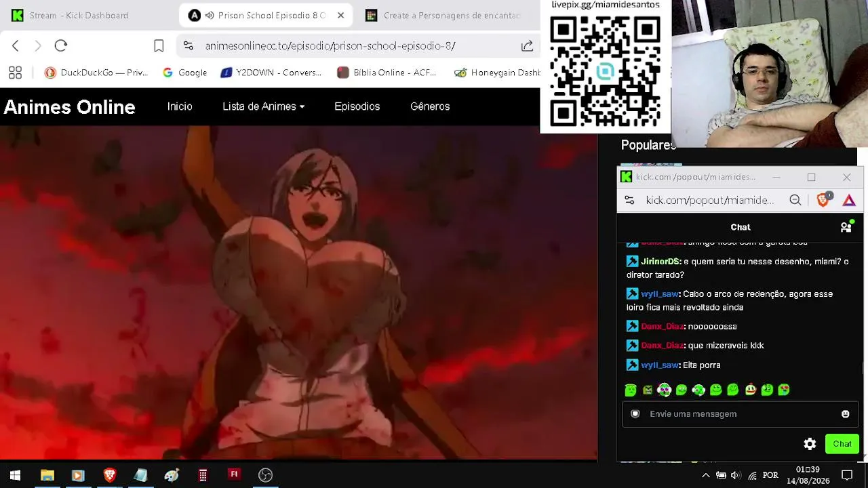
Task: Open Danx_Diaz's profile on 'noooooossa' message
Action: [x=662, y=327]
